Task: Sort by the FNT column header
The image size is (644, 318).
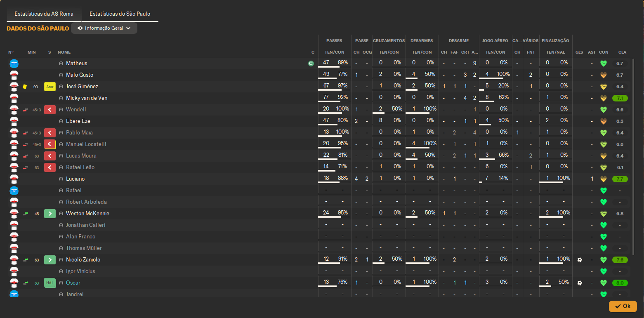Action: 531,52
